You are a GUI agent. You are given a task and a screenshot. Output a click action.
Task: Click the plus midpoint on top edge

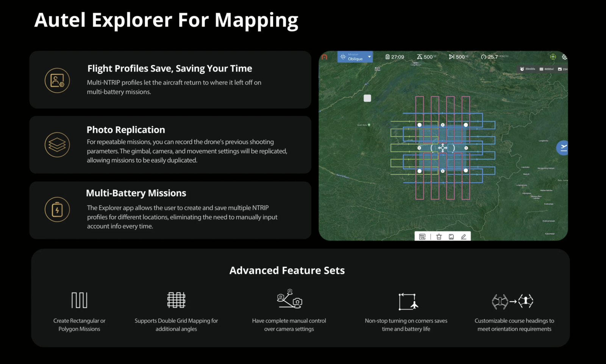point(442,125)
